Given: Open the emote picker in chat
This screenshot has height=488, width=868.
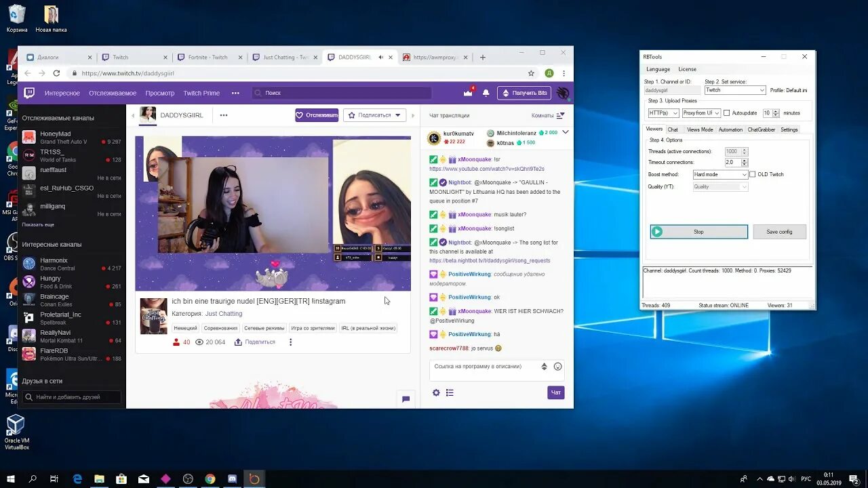Looking at the screenshot, I should pos(557,366).
